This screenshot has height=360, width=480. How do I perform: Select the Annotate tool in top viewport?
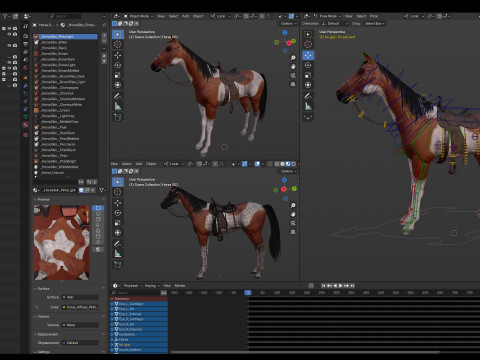click(117, 96)
